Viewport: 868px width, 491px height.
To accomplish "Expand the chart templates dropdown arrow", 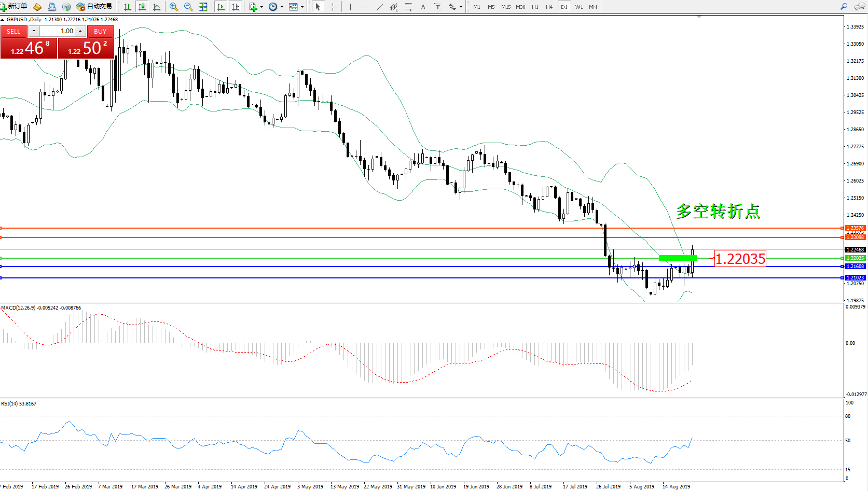I will click(x=302, y=7).
